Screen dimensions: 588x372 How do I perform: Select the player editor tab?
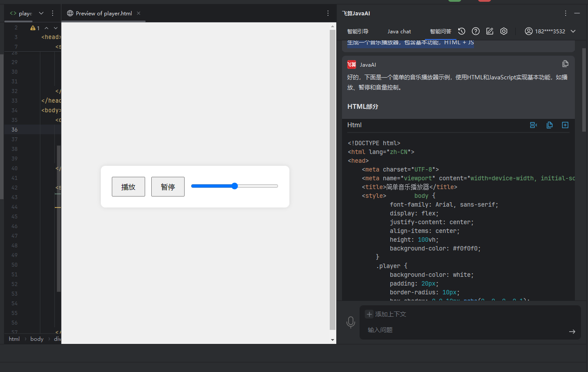point(21,13)
